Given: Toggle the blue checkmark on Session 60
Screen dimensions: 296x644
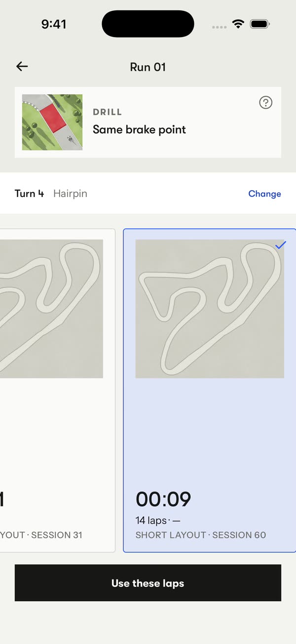Looking at the screenshot, I should click(280, 245).
